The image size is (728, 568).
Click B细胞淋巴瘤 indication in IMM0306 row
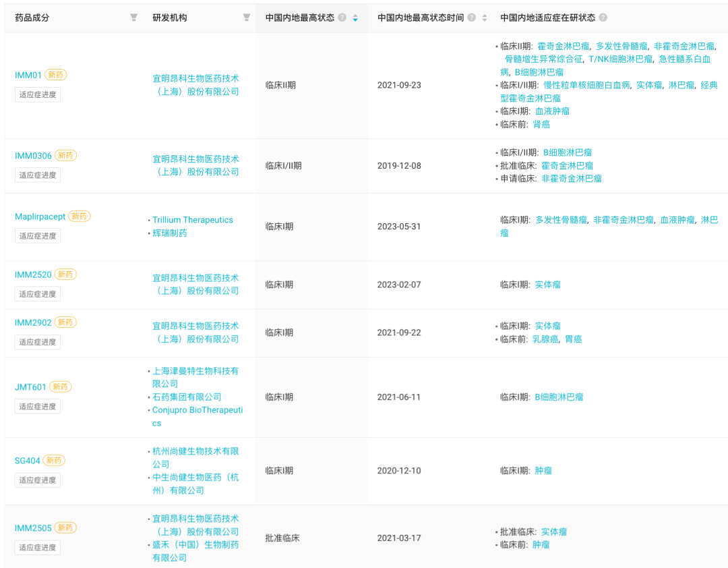(568, 152)
